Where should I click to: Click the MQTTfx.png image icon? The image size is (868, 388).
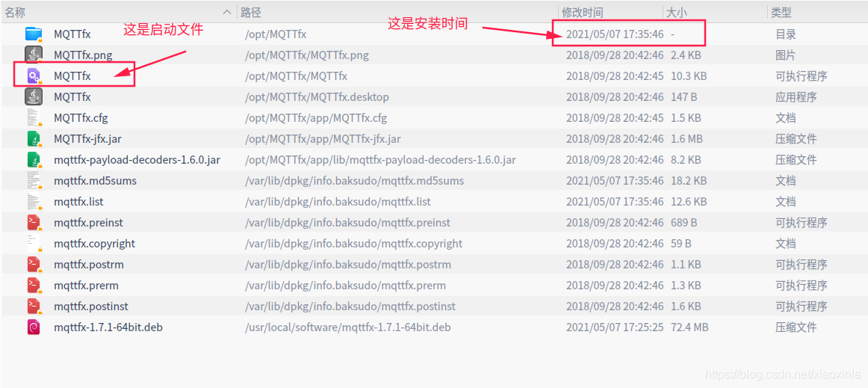[34, 55]
